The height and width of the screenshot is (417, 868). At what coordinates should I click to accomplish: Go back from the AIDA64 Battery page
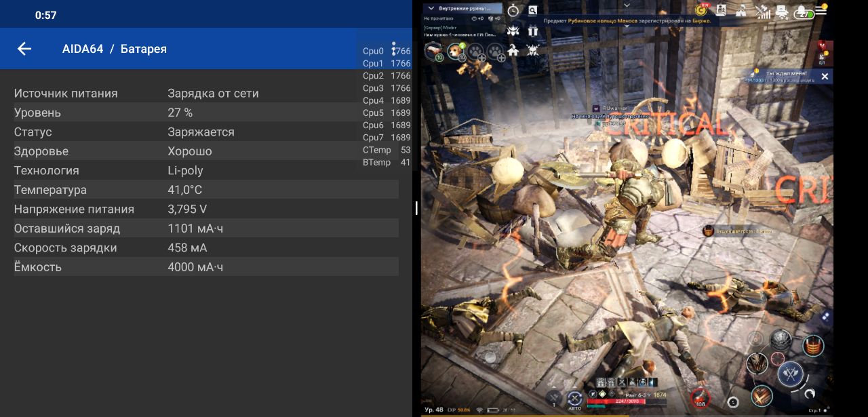click(24, 49)
